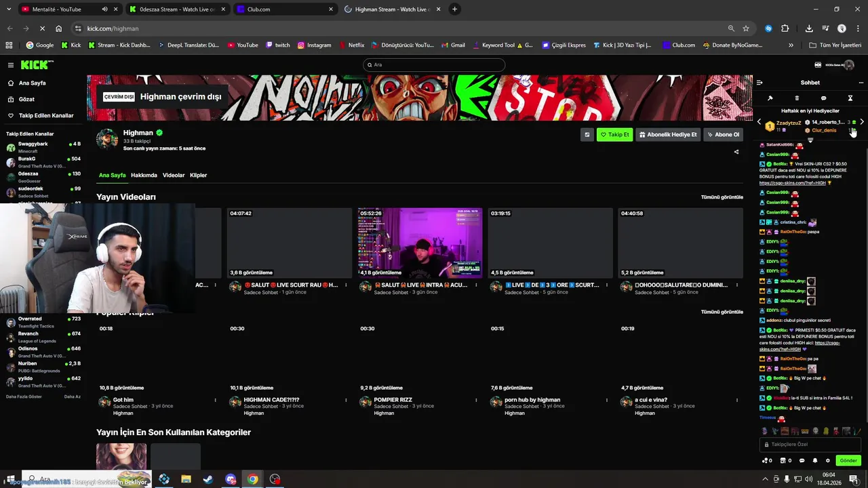This screenshot has width=868, height=488.
Task: Open the chat settings gear icon
Action: [x=827, y=461]
